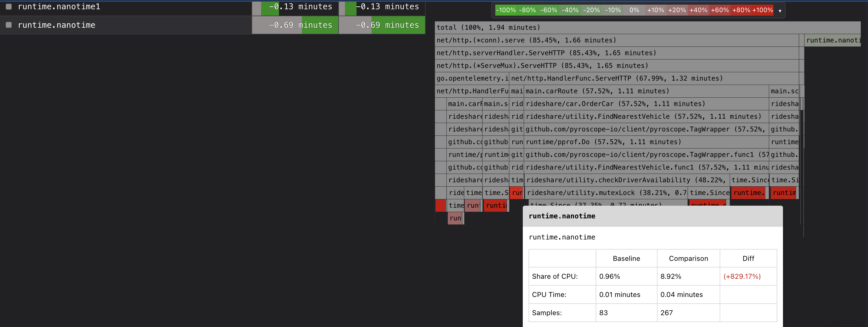
Task: Click the square marker beside runtime.nanotime1
Action: click(x=9, y=6)
